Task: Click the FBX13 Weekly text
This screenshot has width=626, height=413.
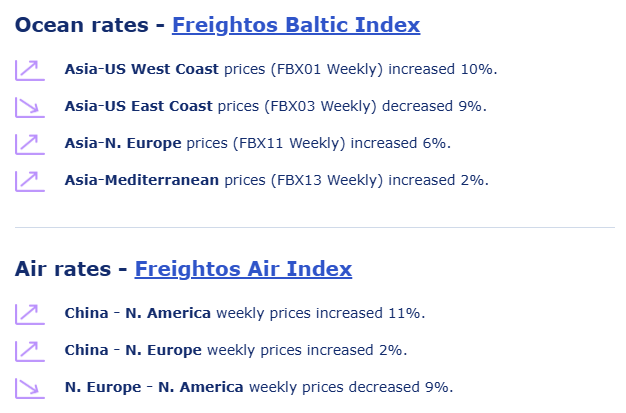Action: 318,180
